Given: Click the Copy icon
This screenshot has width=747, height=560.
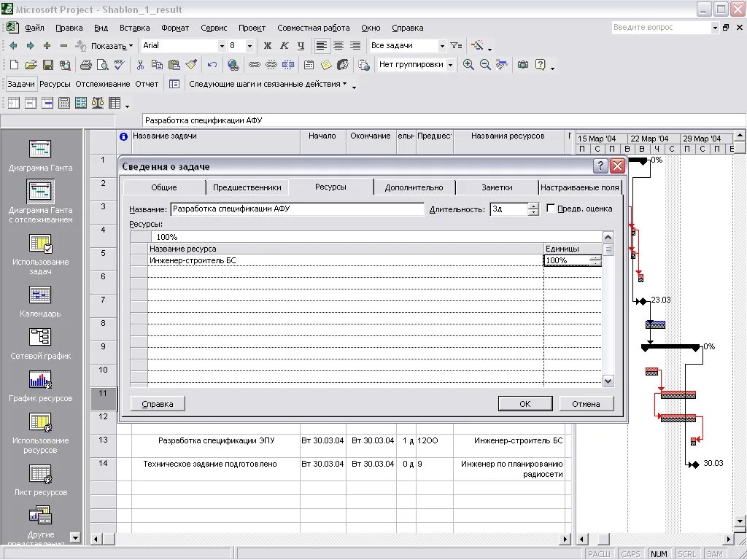Looking at the screenshot, I should 157,65.
